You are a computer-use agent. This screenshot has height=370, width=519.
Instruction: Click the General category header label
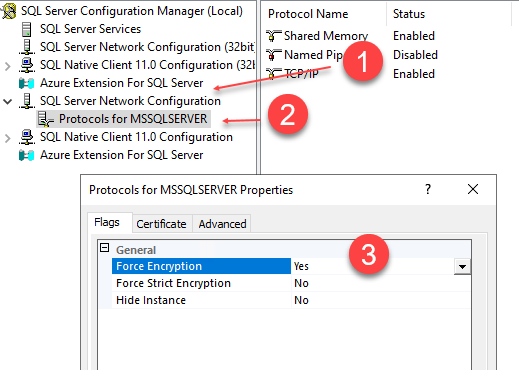[x=136, y=250]
